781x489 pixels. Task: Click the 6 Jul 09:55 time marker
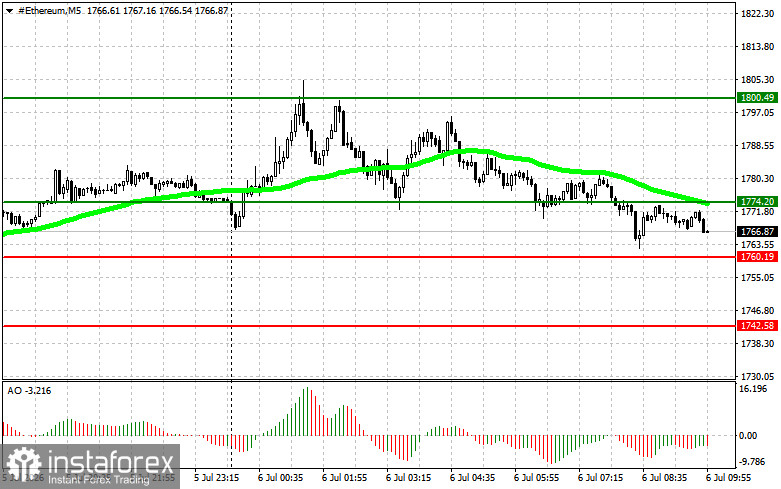pyautogui.click(x=728, y=478)
